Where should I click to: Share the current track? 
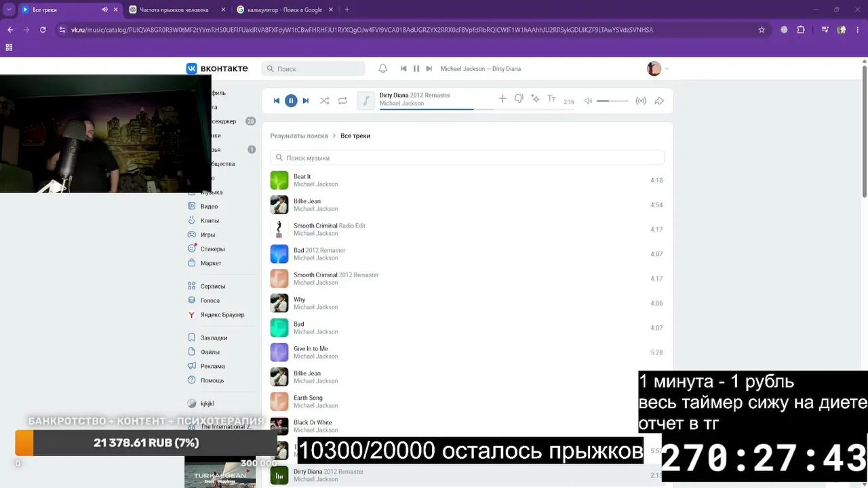coord(659,101)
